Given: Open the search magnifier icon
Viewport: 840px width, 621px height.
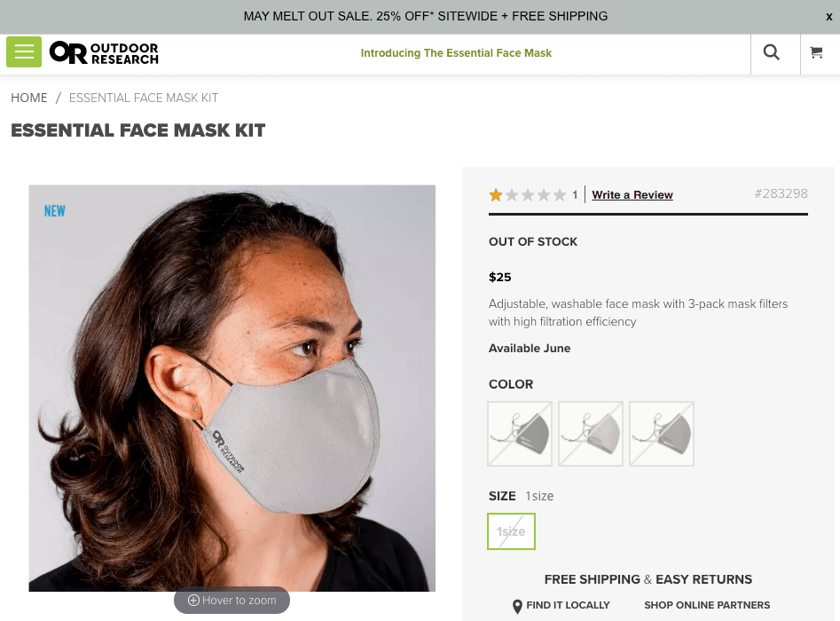Looking at the screenshot, I should pyautogui.click(x=772, y=53).
